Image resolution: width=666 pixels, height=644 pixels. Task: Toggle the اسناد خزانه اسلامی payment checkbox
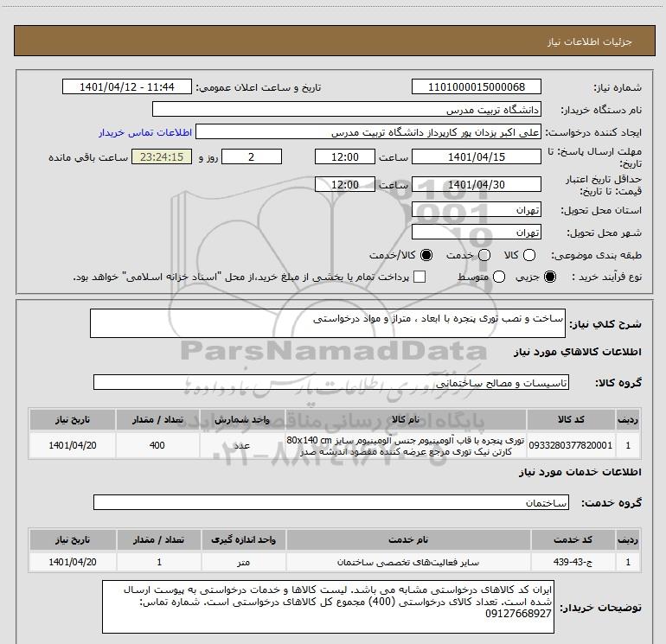pos(419,277)
